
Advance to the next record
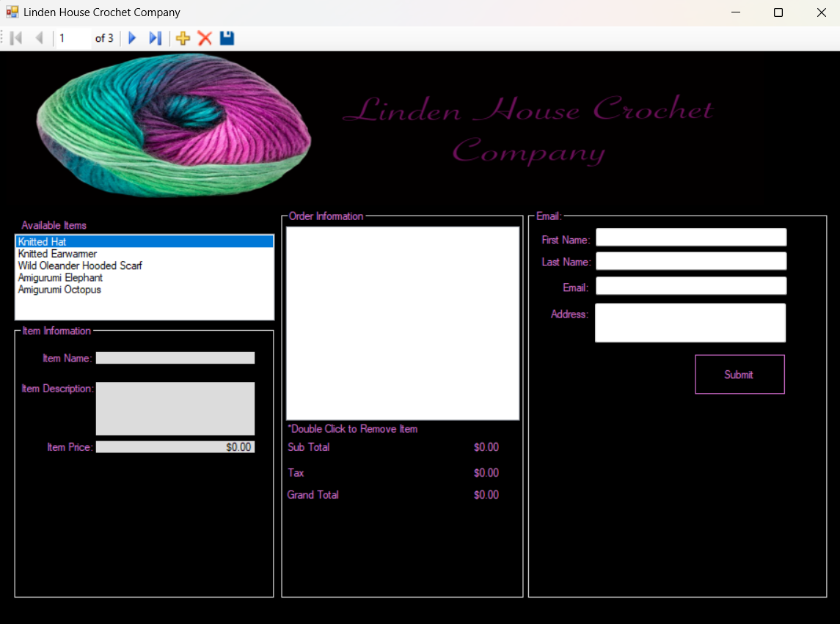(x=132, y=38)
